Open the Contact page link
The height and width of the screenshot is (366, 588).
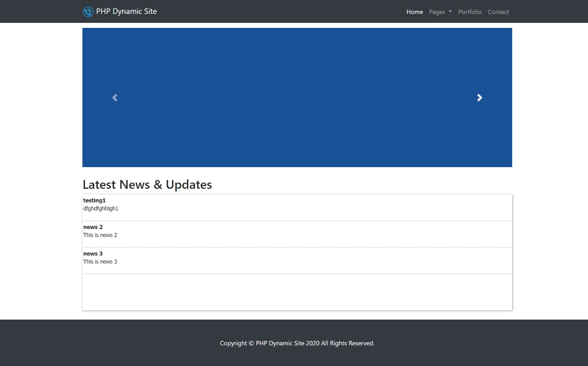coord(498,12)
